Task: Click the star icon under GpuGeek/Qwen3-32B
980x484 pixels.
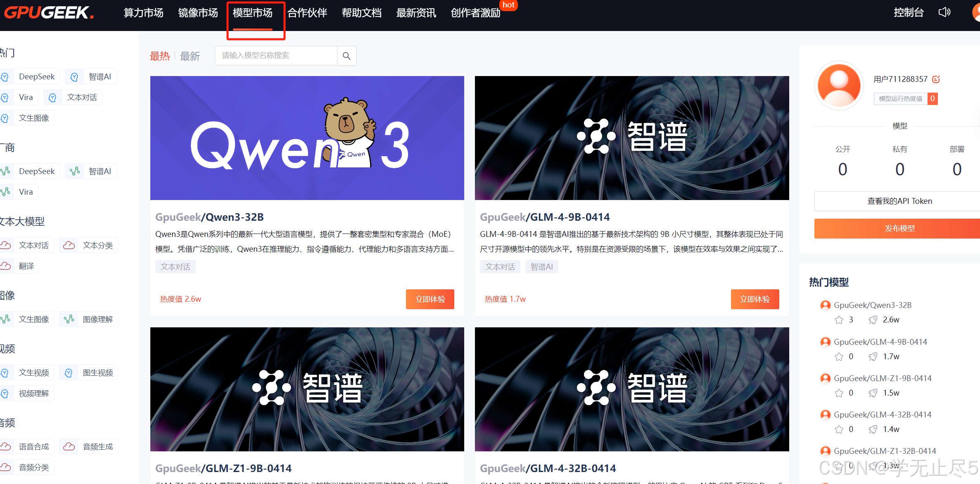Action: (839, 320)
